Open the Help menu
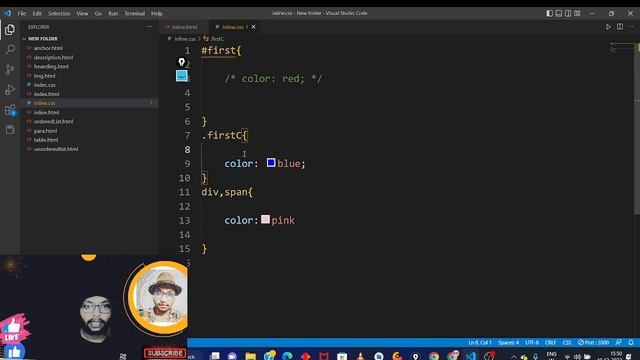This screenshot has width=640, height=360. (157, 13)
